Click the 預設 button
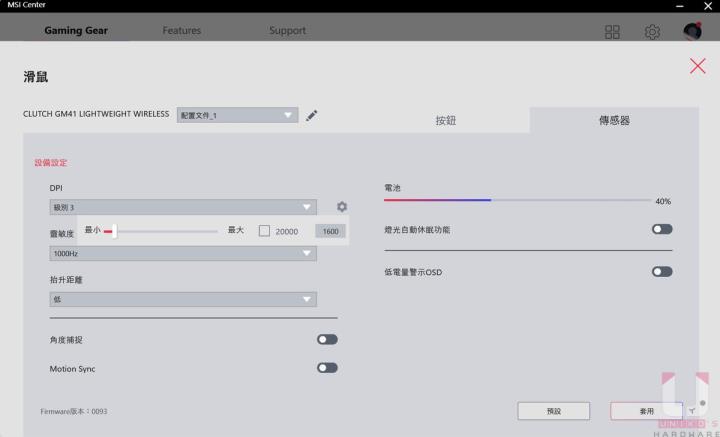This screenshot has height=437, width=720. click(553, 411)
